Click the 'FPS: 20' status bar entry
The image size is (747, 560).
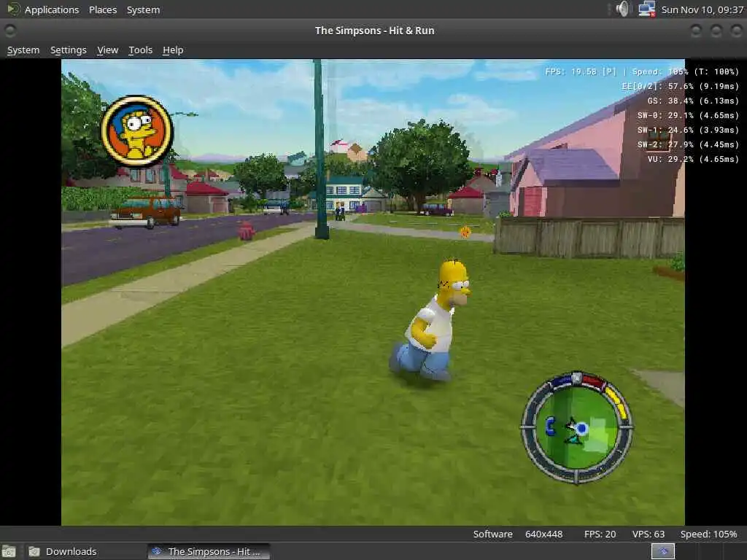pyautogui.click(x=600, y=534)
